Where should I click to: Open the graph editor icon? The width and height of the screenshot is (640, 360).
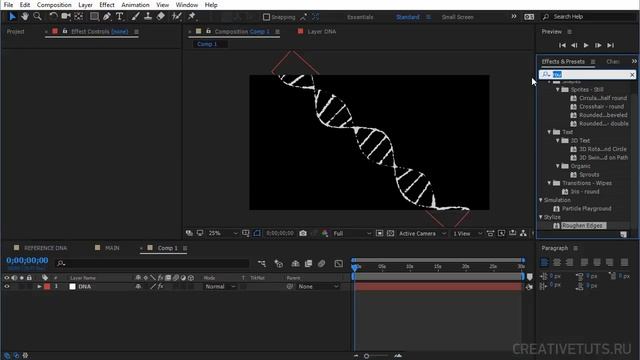tap(338, 264)
